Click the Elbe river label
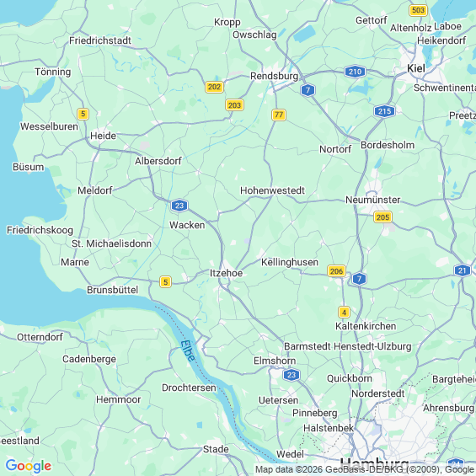 click(x=188, y=351)
